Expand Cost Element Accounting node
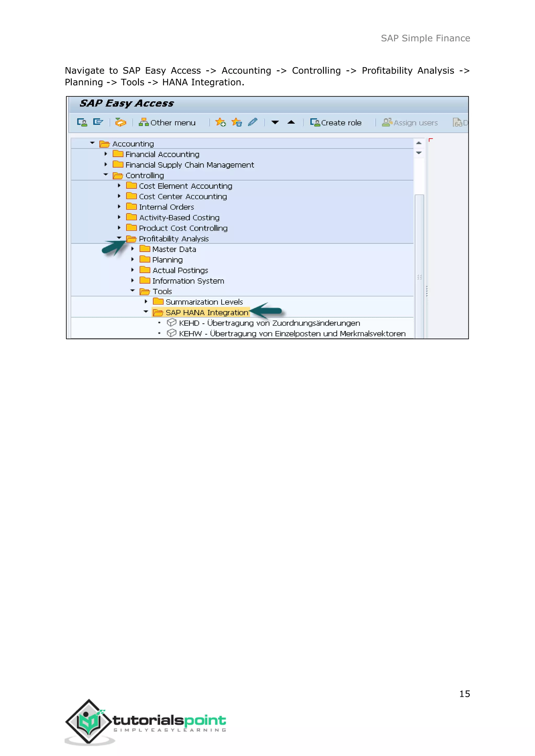535x756 pixels. [x=119, y=185]
